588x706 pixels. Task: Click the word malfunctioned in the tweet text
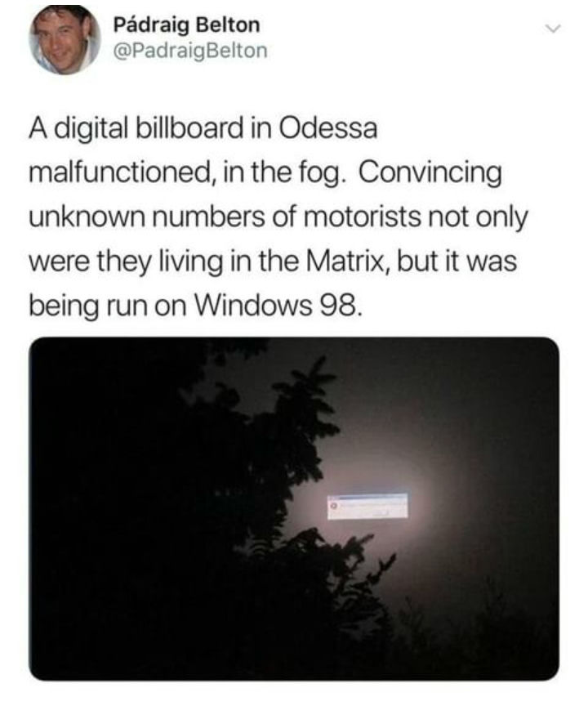pos(119,172)
